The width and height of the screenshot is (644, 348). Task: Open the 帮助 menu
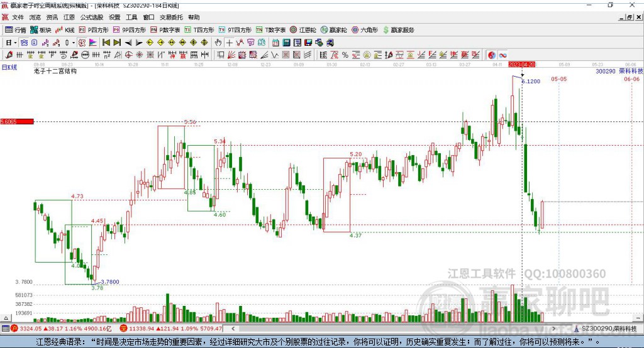194,17
